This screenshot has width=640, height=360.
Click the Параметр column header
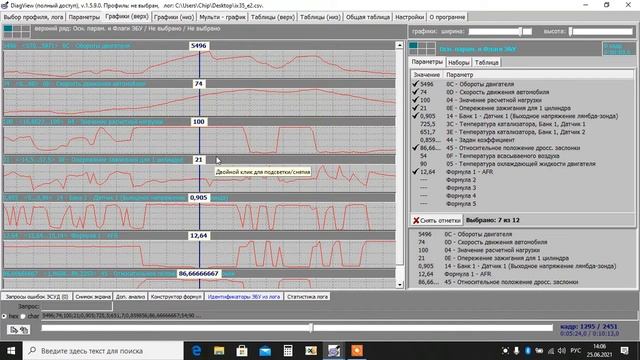(x=538, y=75)
